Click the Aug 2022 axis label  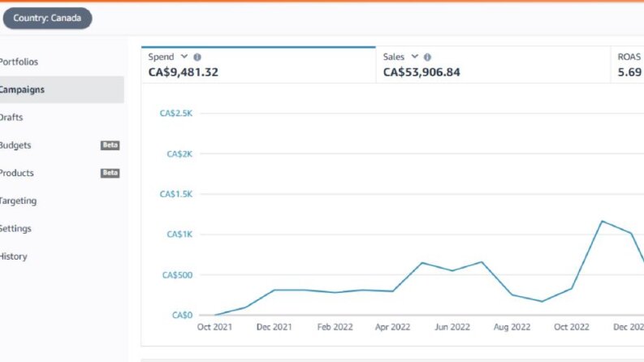pos(512,327)
